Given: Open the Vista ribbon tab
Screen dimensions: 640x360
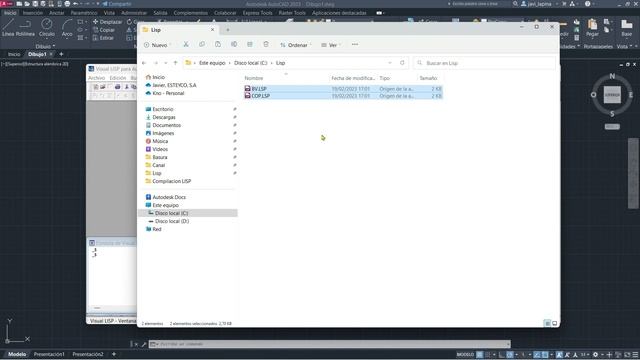Looking at the screenshot, I should click(109, 13).
